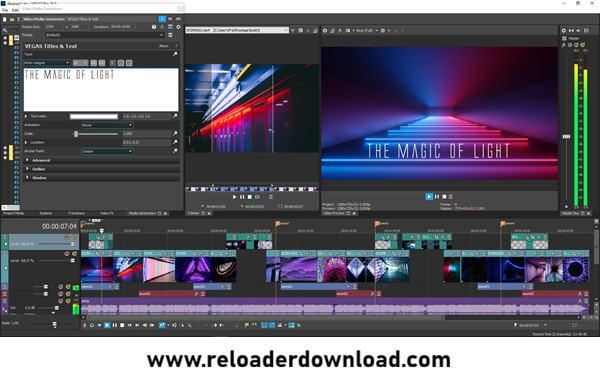Expand the Text color parameter
This screenshot has width=600, height=381.
pyautogui.click(x=26, y=116)
